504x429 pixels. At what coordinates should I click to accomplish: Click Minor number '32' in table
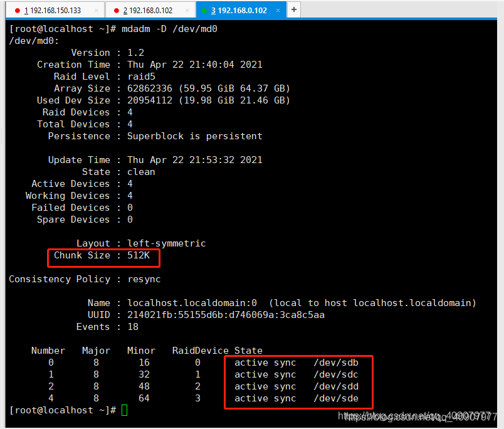click(x=144, y=374)
